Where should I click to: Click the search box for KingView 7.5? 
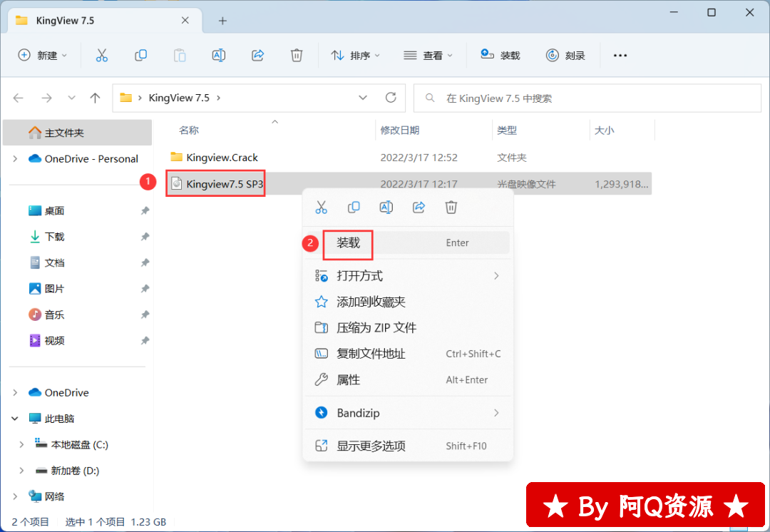(x=587, y=98)
